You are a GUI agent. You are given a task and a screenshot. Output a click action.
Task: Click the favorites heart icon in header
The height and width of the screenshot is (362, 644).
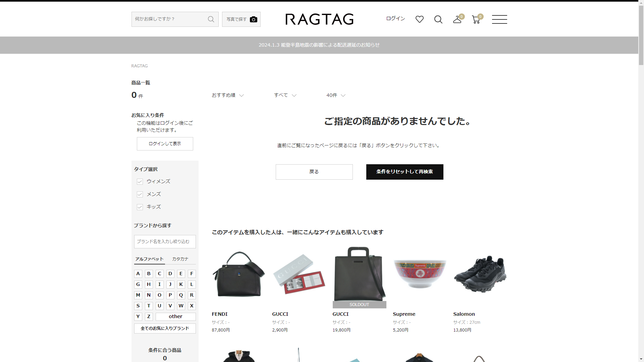(419, 19)
